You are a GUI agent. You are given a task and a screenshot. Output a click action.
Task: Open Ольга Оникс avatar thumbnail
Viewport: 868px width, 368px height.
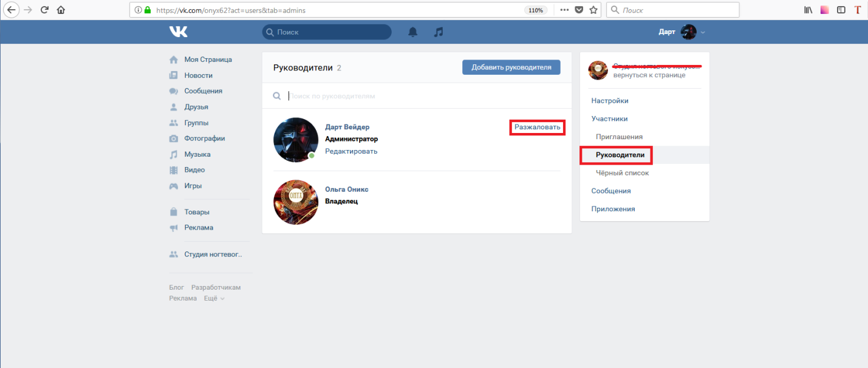(x=296, y=202)
